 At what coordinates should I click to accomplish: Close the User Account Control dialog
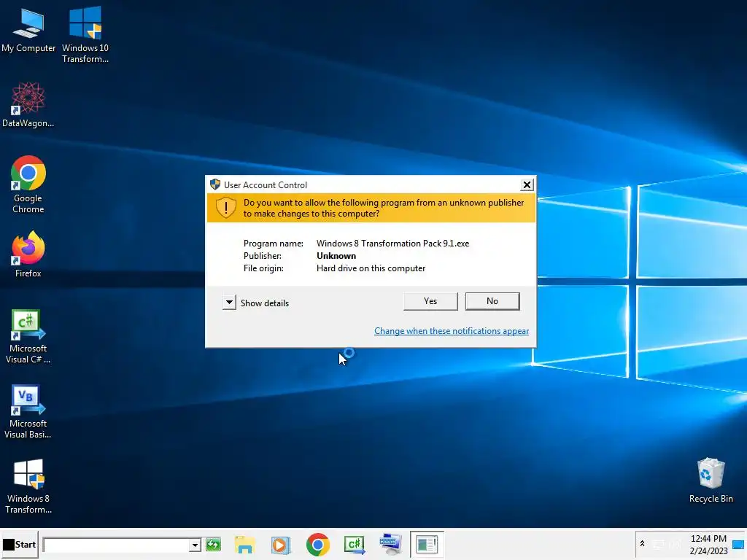(x=527, y=184)
